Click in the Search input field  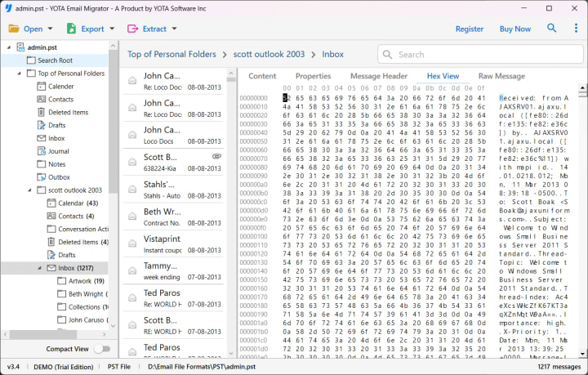pyautogui.click(x=481, y=55)
